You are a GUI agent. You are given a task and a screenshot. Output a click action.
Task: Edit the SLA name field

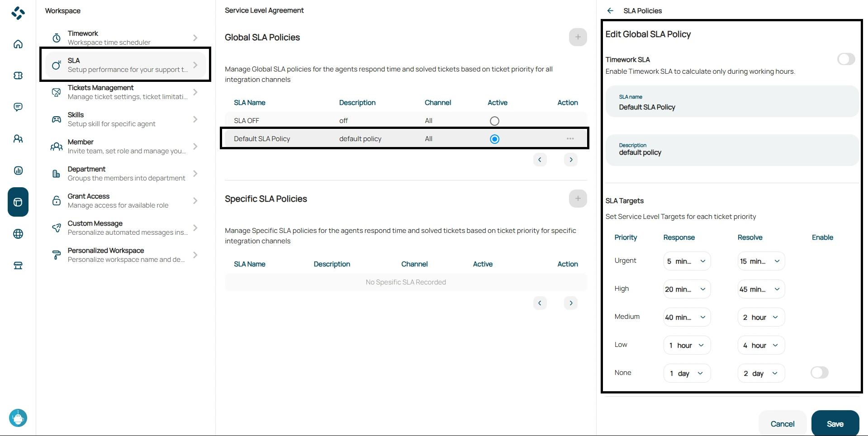tap(732, 102)
